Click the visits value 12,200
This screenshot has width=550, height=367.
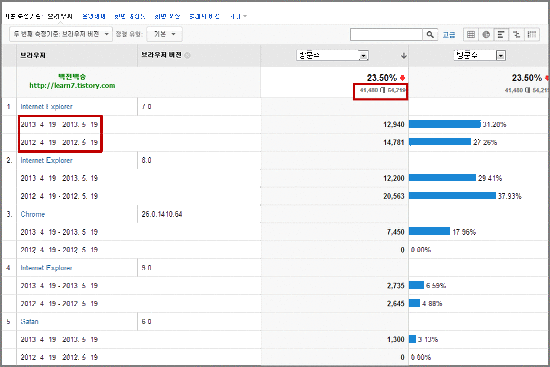pos(394,178)
